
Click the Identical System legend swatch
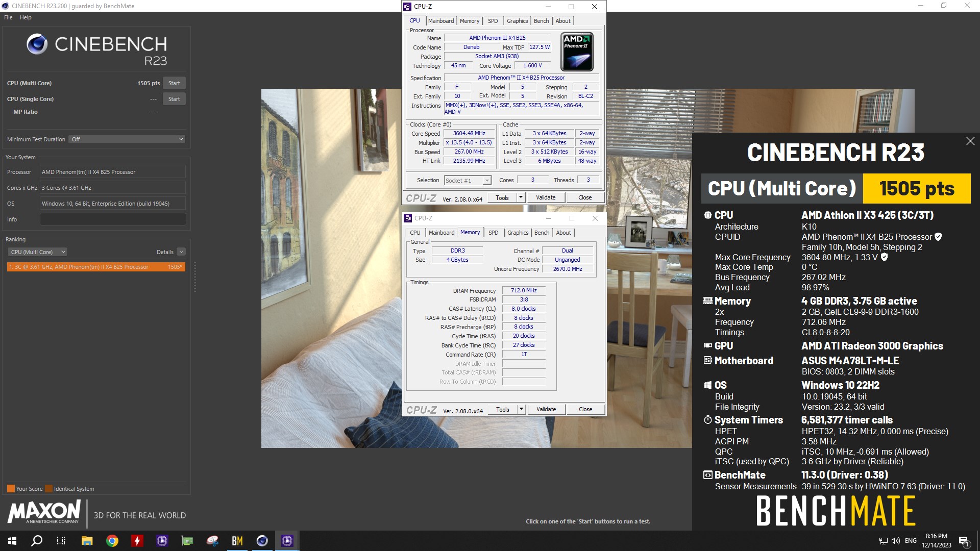[x=48, y=489]
